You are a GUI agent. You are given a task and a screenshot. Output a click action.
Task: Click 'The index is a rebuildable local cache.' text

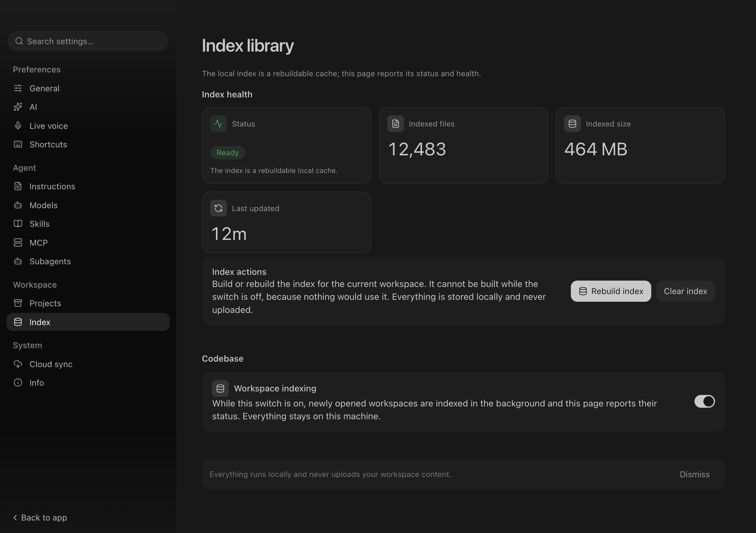pos(274,170)
